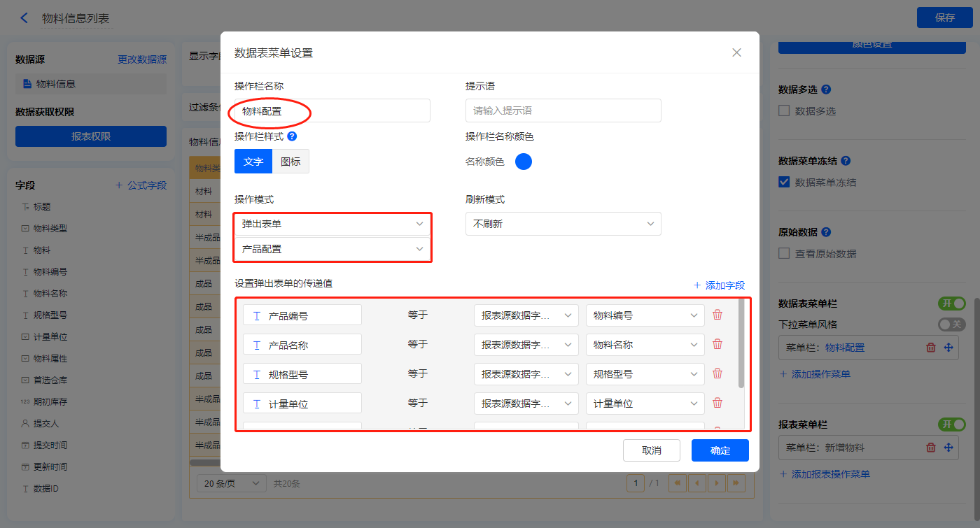Image resolution: width=980 pixels, height=528 pixels.
Task: Uncheck the 数据菜单冻结 checkbox
Action: [x=785, y=183]
